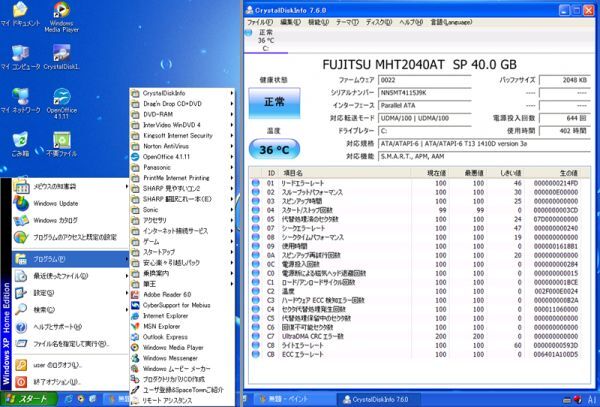This screenshot has height=407, width=600.
Task: Launch CyberSupport for Mebius
Action: pyautogui.click(x=182, y=305)
